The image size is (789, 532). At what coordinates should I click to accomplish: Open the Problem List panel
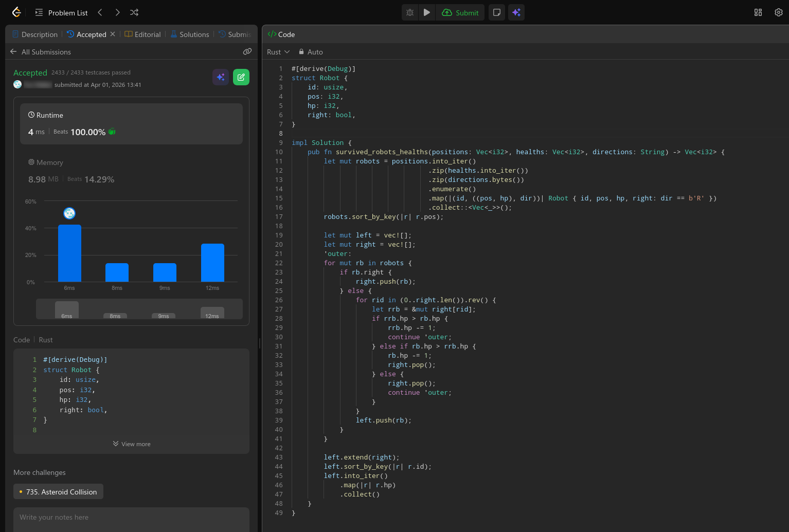click(x=61, y=12)
